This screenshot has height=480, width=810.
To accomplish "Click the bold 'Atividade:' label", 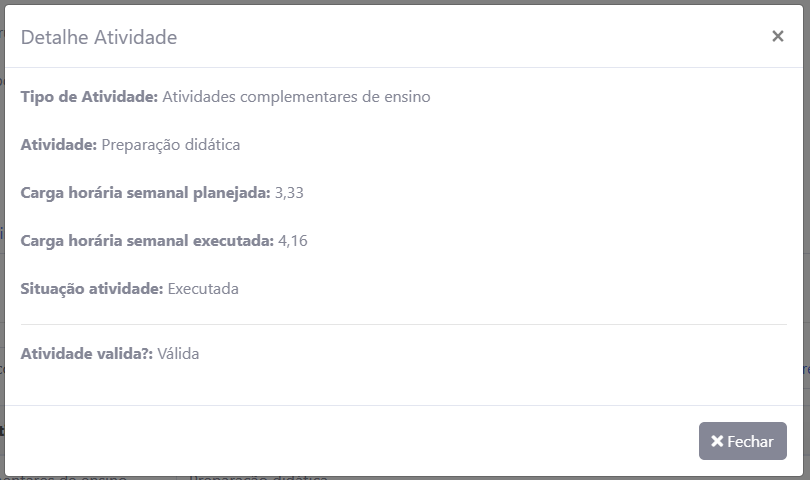I will click(x=58, y=145).
